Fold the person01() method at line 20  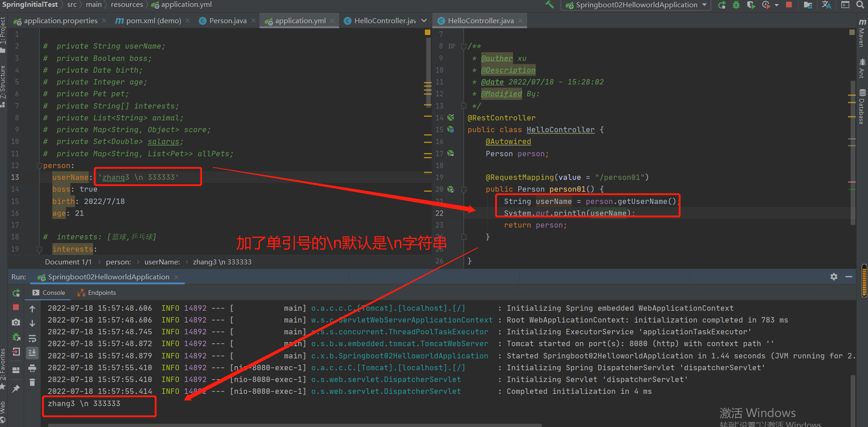pos(464,189)
